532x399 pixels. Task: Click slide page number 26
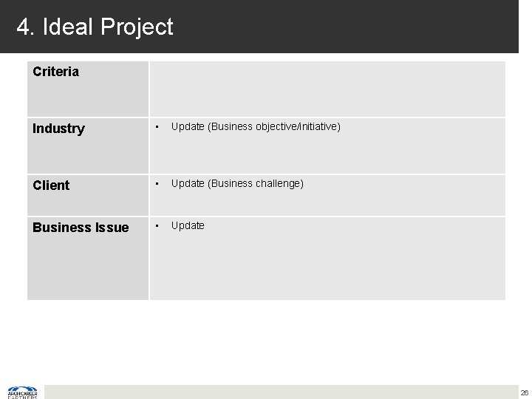524,392
